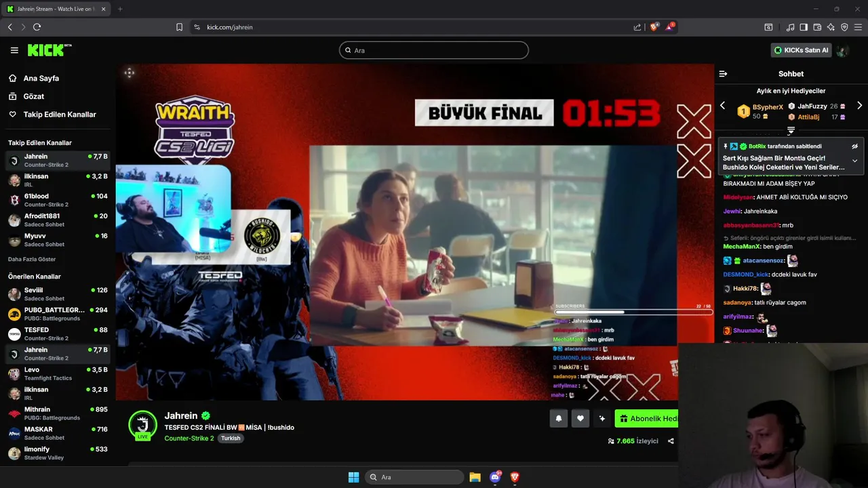
Task: Open the browser playlist music note icon
Action: coord(790,27)
